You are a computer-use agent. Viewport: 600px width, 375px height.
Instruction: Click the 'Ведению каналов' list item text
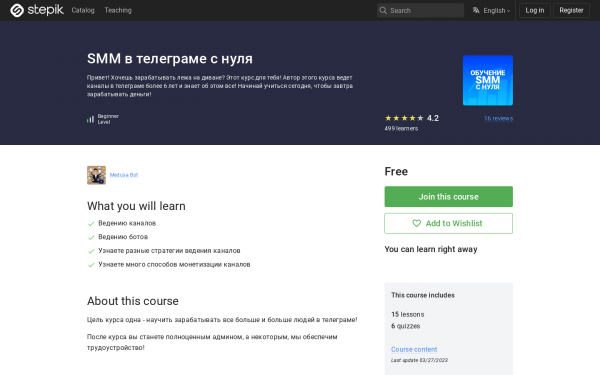(x=127, y=223)
